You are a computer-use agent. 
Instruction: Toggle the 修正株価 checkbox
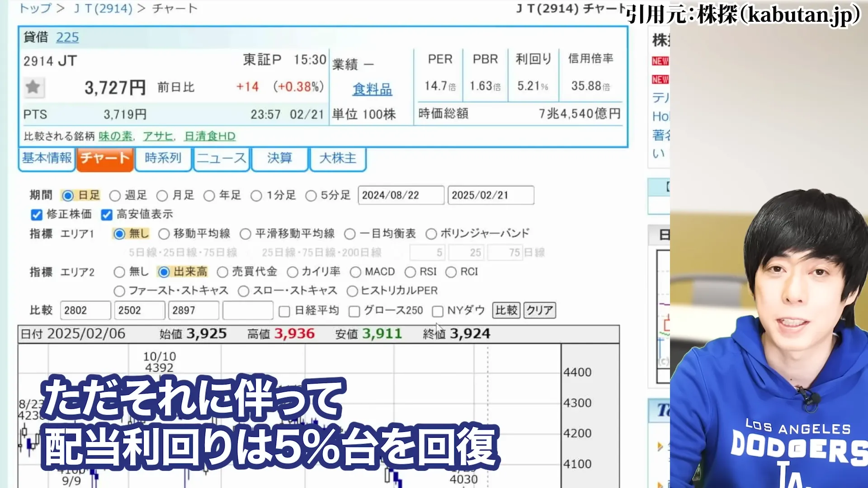pos(37,215)
